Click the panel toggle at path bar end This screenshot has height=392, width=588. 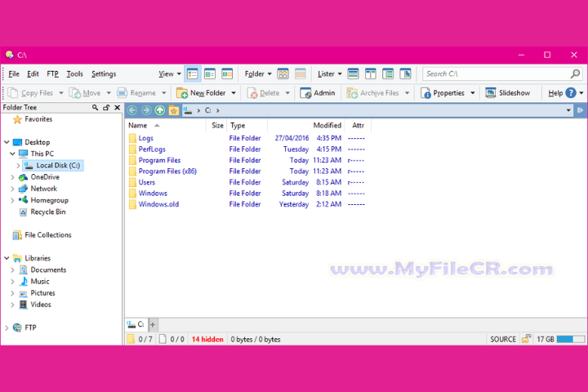tap(580, 110)
